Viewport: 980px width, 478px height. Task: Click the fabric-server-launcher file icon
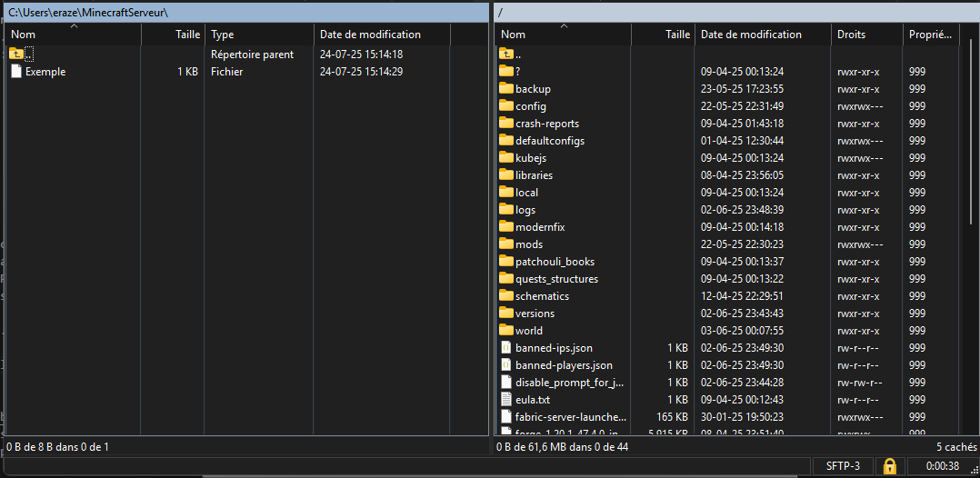pyautogui.click(x=506, y=417)
